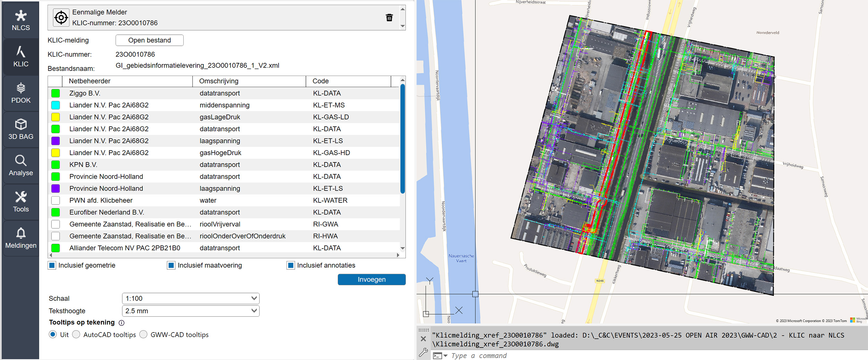The width and height of the screenshot is (868, 360).
Task: Select Alliander Telecom NV PAC 2PB21B0 row
Action: 224,248
